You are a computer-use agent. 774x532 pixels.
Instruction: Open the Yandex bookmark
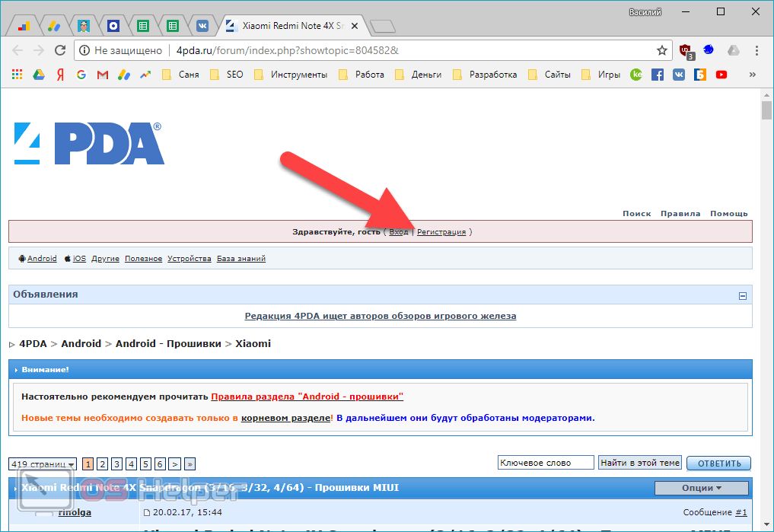pos(60,75)
